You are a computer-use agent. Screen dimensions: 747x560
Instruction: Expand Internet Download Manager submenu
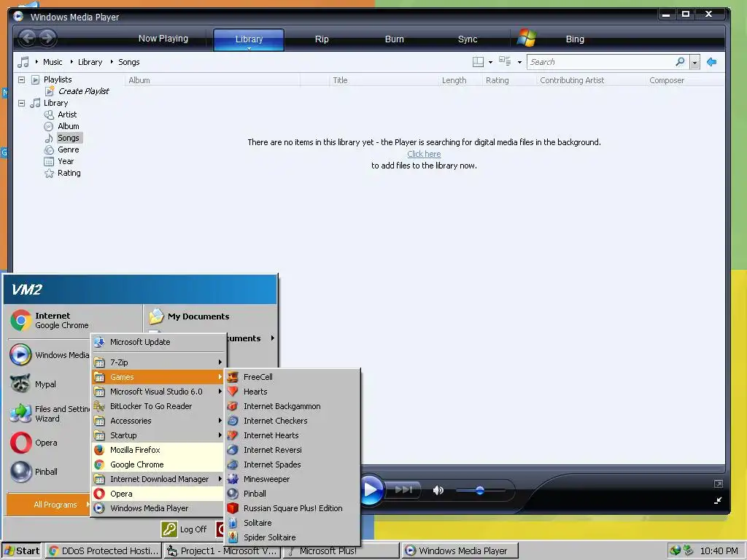pos(158,479)
